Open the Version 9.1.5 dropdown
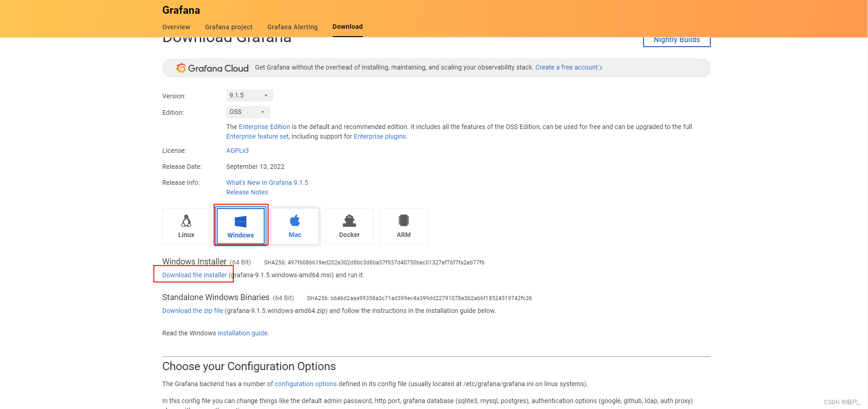868x409 pixels. 250,95
